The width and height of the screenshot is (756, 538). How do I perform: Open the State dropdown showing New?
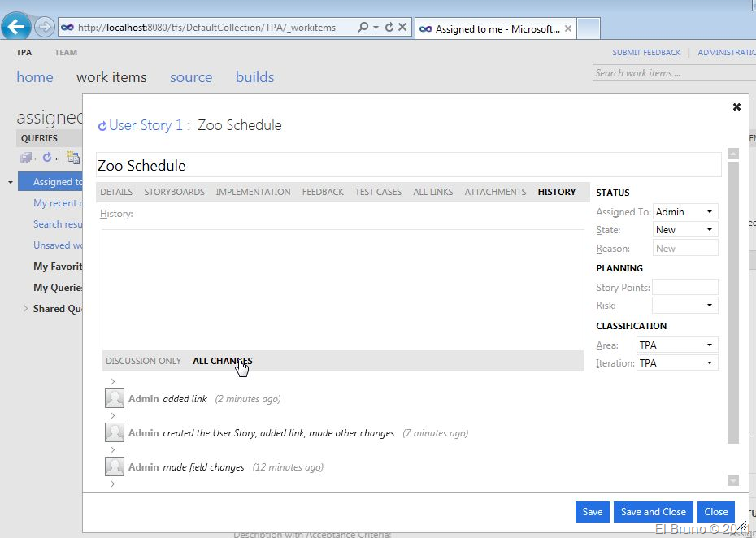709,230
